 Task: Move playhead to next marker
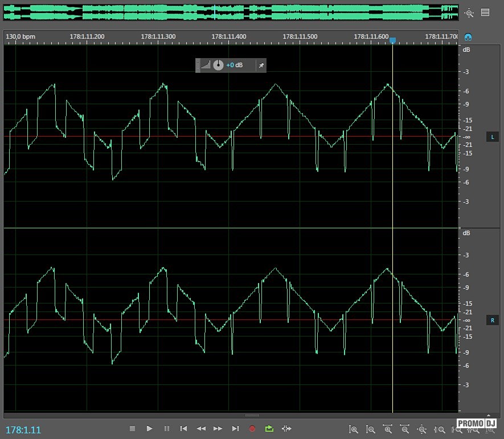[235, 429]
